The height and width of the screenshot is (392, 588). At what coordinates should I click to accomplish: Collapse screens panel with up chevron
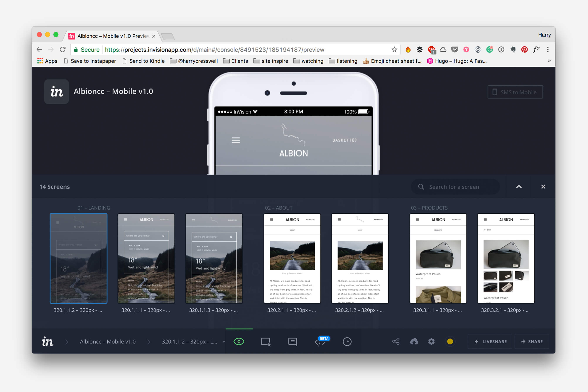[519, 187]
